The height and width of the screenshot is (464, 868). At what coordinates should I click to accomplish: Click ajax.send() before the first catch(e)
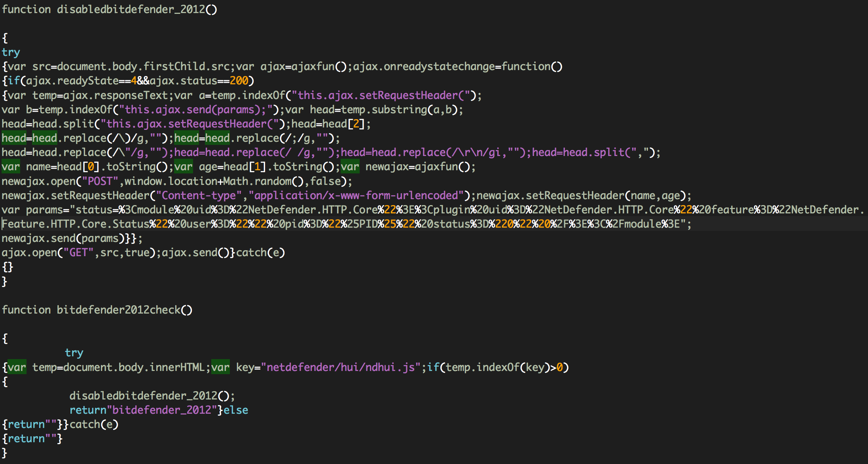coord(196,253)
